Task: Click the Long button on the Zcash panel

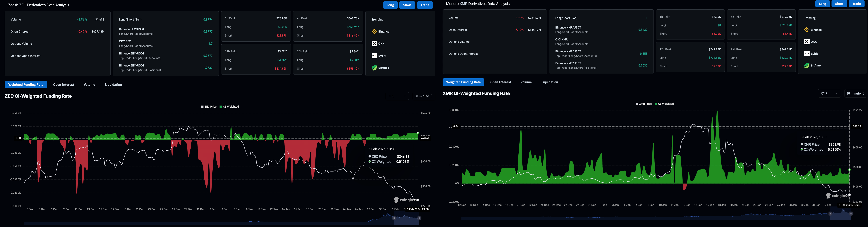Action: click(390, 5)
